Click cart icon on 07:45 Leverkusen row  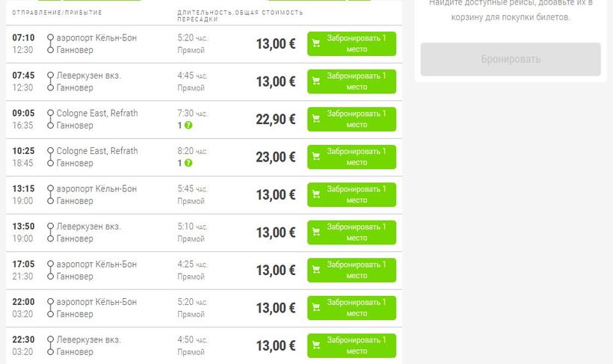[316, 81]
